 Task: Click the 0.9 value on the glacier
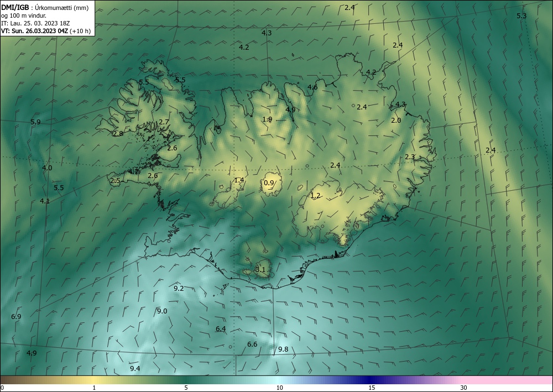[269, 182]
